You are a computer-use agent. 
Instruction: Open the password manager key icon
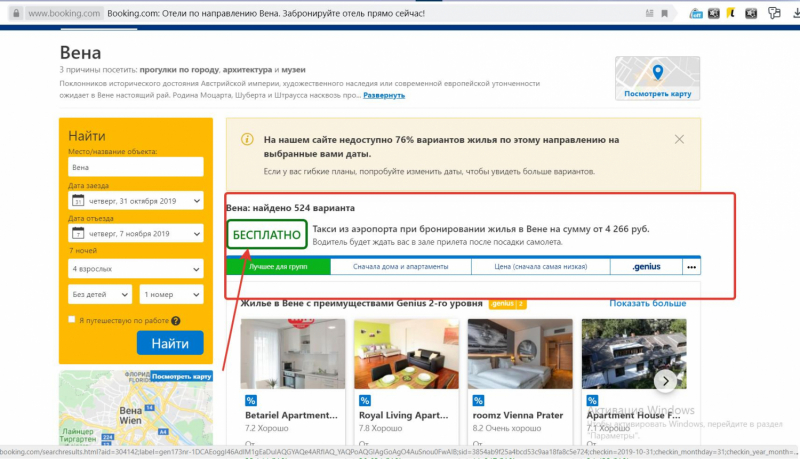774,13
